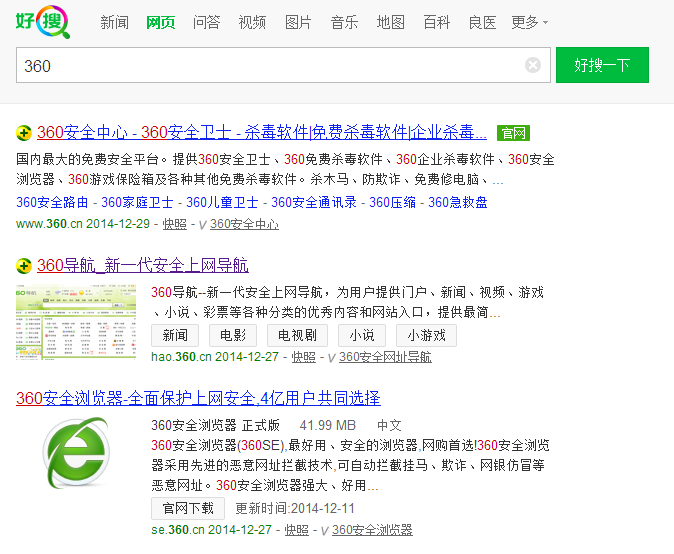674x554 pixels.
Task: Click the 360安全浏览器 正式版 text
Action: pyautogui.click(x=215, y=425)
